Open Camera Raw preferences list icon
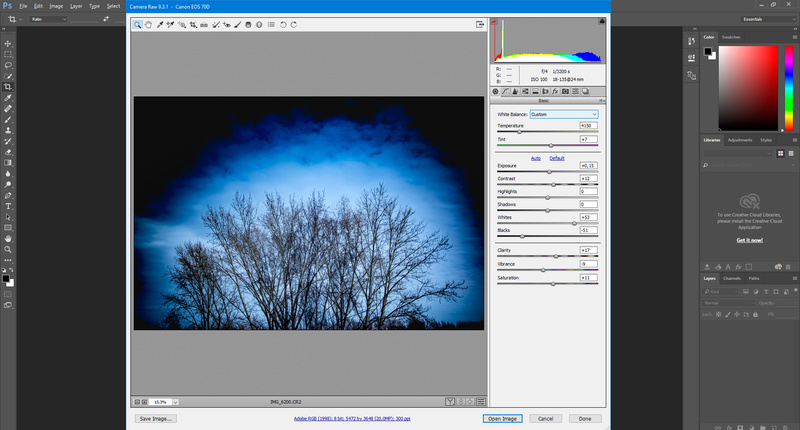 tap(271, 23)
